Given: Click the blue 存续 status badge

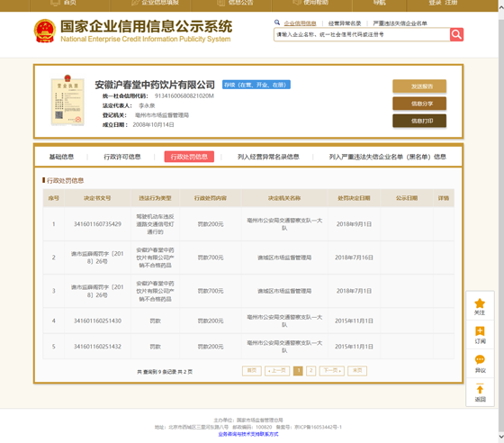Looking at the screenshot, I should tap(256, 85).
